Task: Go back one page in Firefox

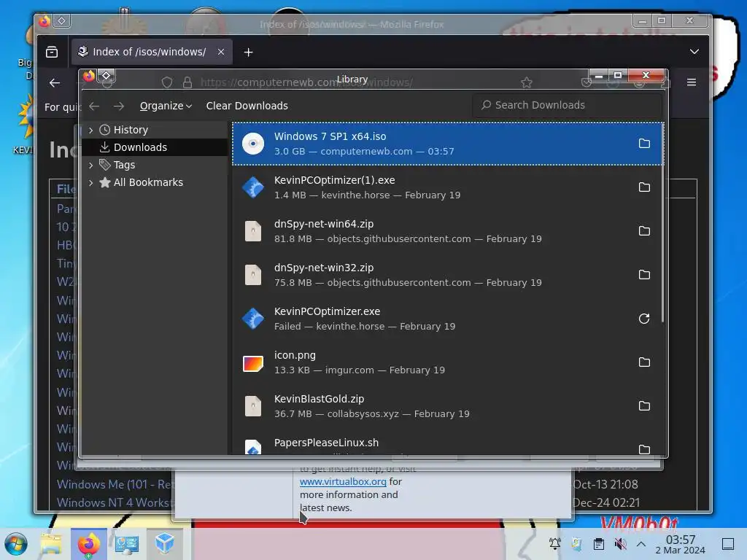Action: (55, 83)
